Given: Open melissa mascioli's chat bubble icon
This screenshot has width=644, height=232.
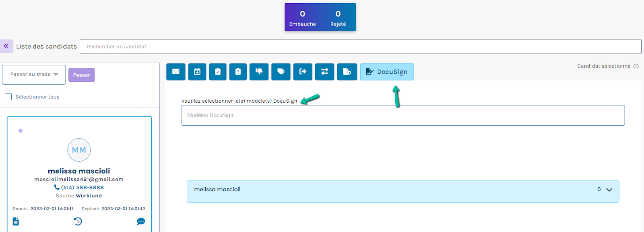Looking at the screenshot, I should click(x=141, y=221).
